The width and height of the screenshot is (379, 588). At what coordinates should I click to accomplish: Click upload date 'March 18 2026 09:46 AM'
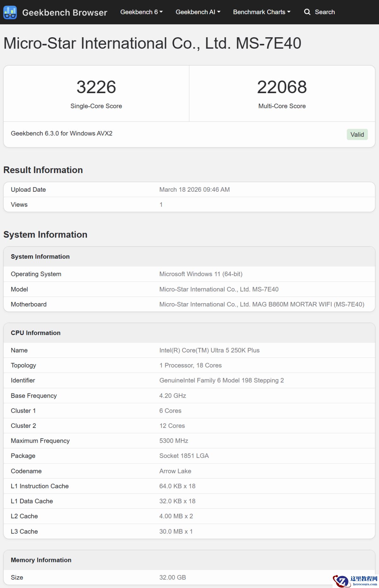click(195, 189)
